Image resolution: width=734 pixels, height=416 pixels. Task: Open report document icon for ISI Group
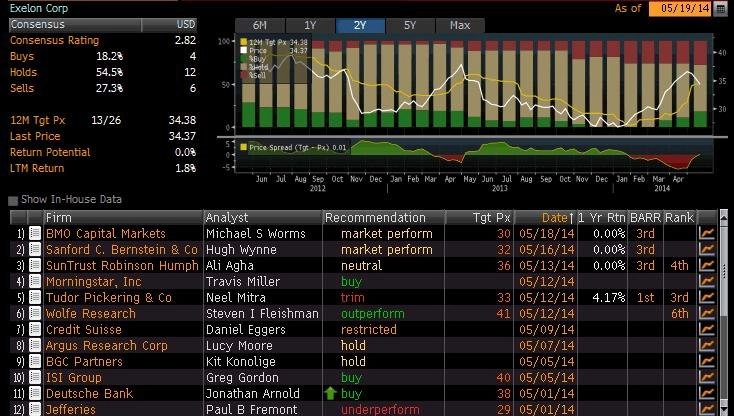coord(35,377)
